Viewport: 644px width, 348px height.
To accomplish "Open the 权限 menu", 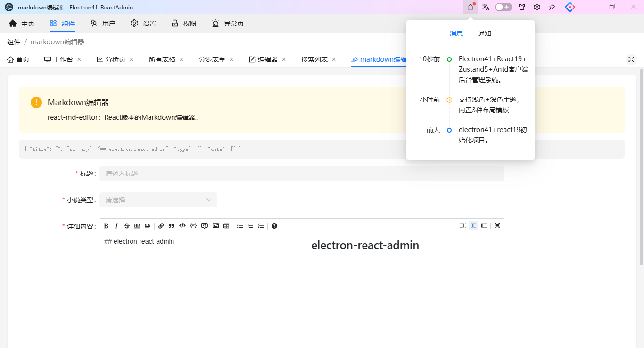I will pyautogui.click(x=184, y=24).
